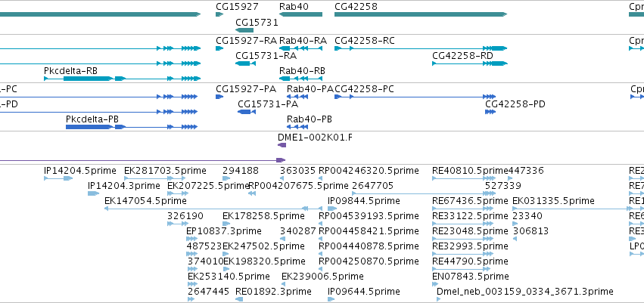644x303 pixels.
Task: Click EST 374010 label
Action: point(205,261)
